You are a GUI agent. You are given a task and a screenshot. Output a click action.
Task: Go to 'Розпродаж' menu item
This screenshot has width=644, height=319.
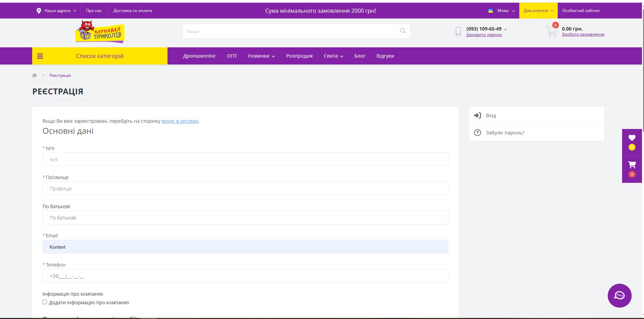[299, 56]
